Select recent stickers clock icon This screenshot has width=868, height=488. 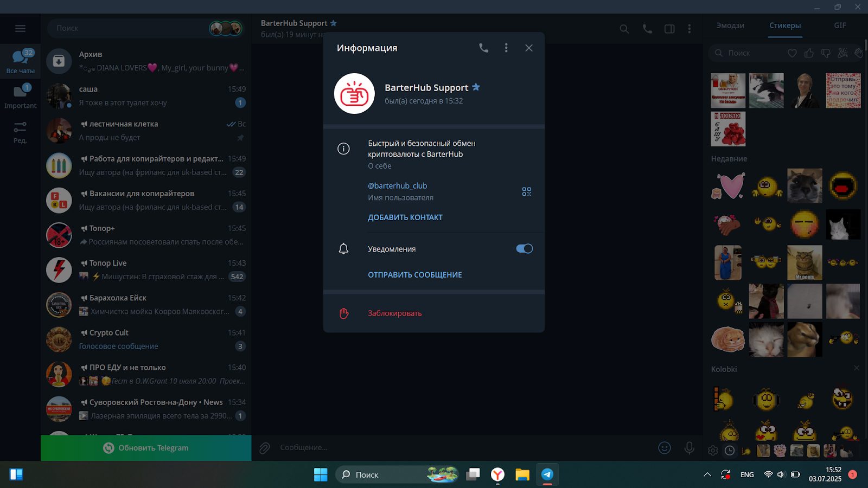730,451
